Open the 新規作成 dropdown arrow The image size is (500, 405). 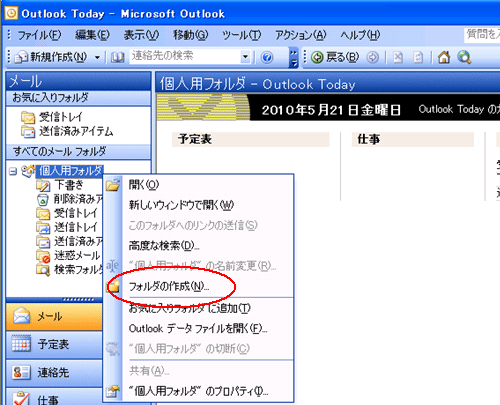click(97, 58)
